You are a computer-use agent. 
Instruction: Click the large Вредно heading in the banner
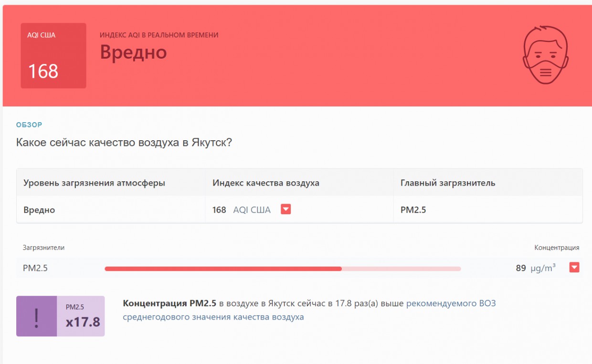click(133, 52)
